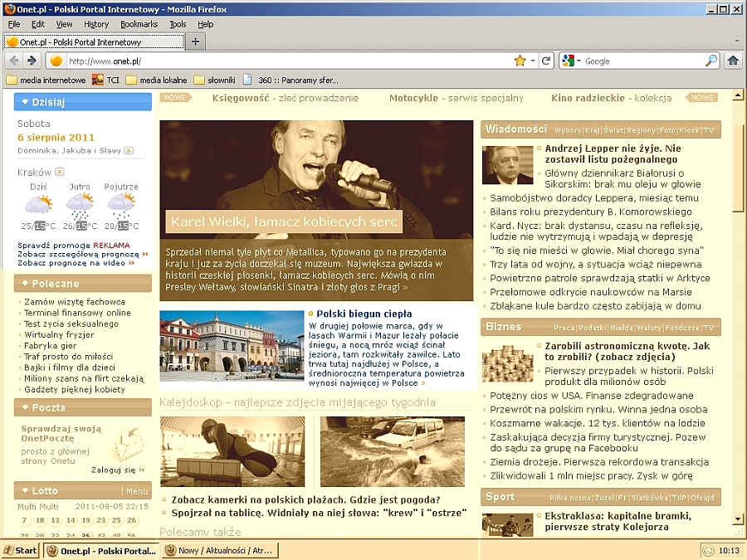
Task: Go back with the Firefox back arrow
Action: pos(14,61)
